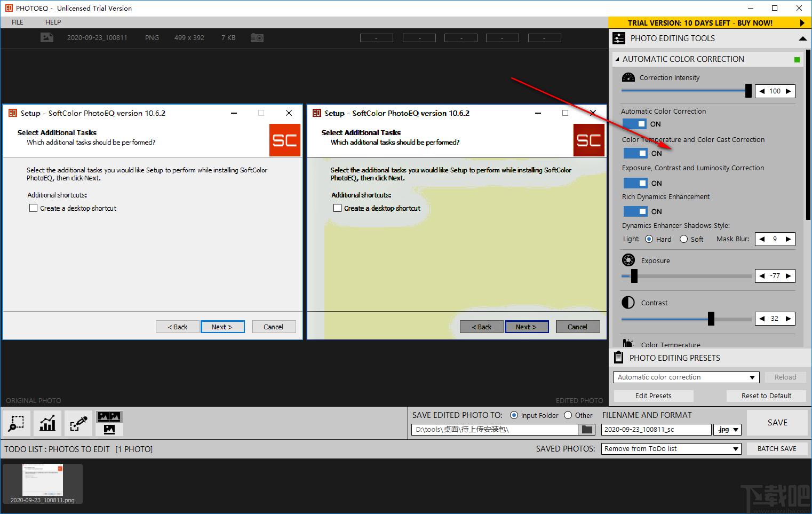Open the HELP menu
This screenshot has height=514, width=812.
[53, 22]
